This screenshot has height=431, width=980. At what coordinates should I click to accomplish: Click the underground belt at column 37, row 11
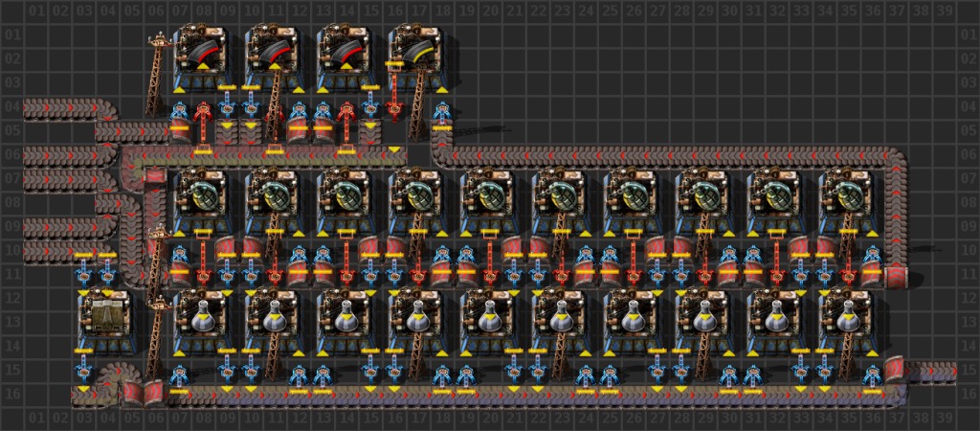[897, 275]
